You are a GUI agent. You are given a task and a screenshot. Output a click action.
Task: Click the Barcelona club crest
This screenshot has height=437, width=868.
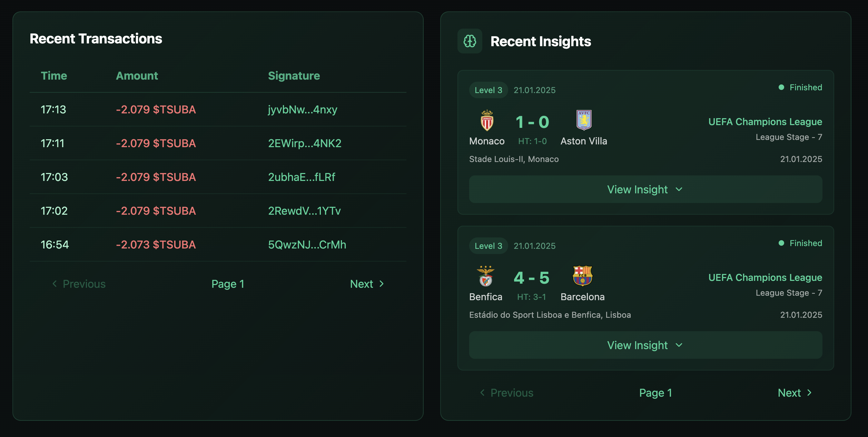click(582, 276)
